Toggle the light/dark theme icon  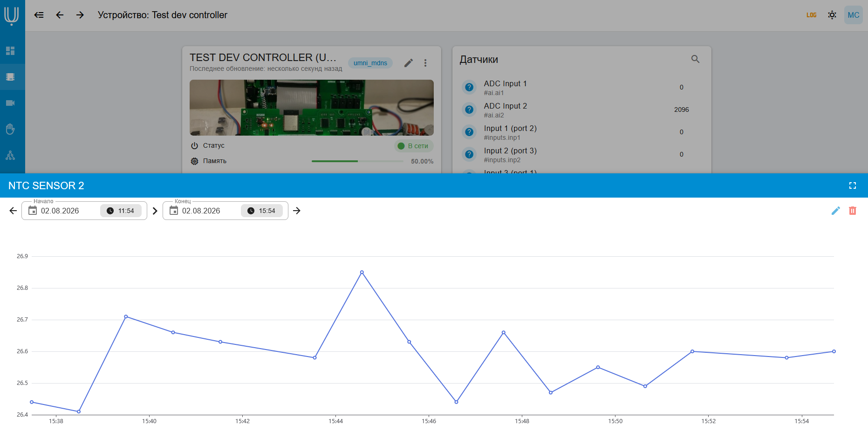[832, 15]
